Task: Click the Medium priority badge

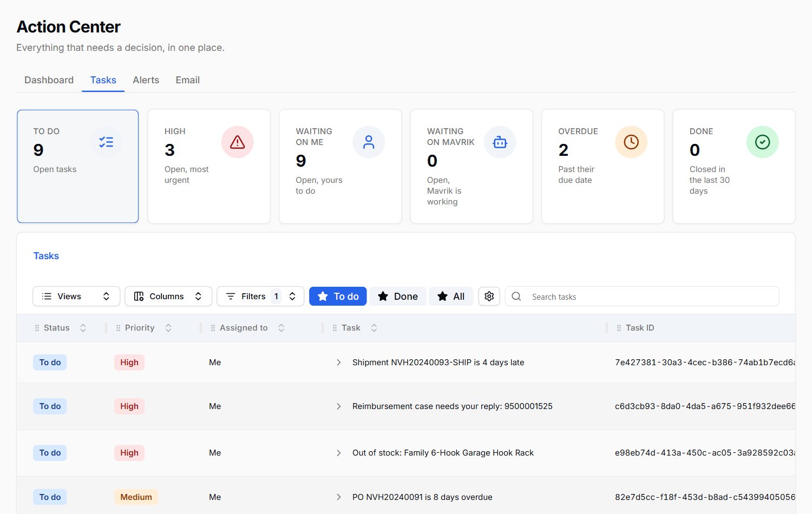Action: tap(136, 497)
